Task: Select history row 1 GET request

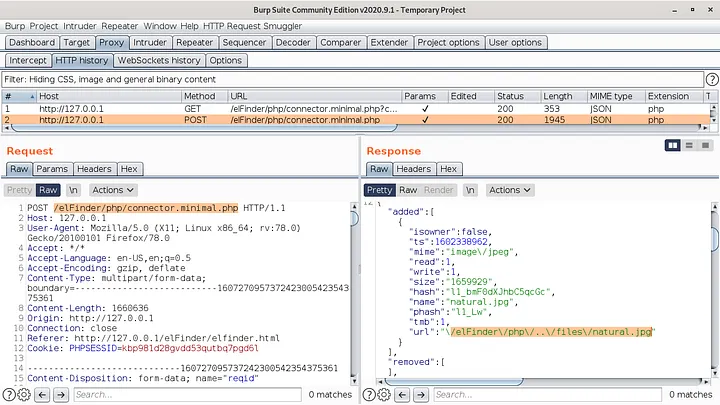Action: (356, 109)
